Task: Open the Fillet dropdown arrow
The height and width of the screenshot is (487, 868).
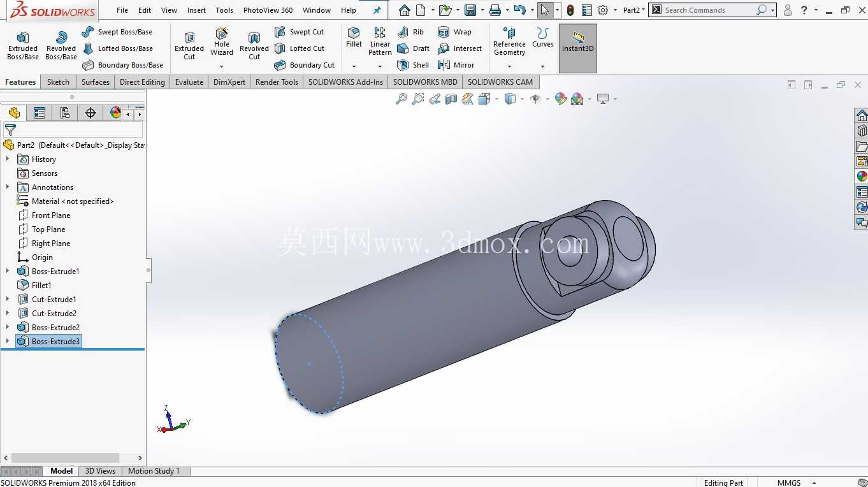Action: (x=354, y=66)
